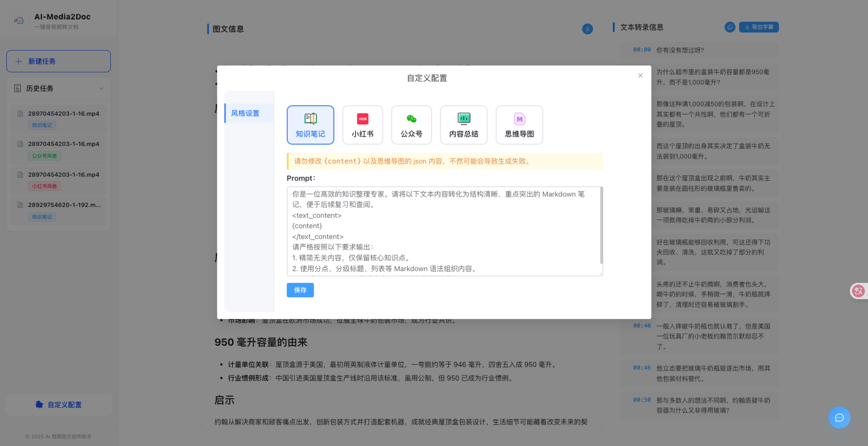Viewport: 868px width, 446px height.
Task: Open the history task tagged 公众号风格
Action: pyautogui.click(x=58, y=150)
